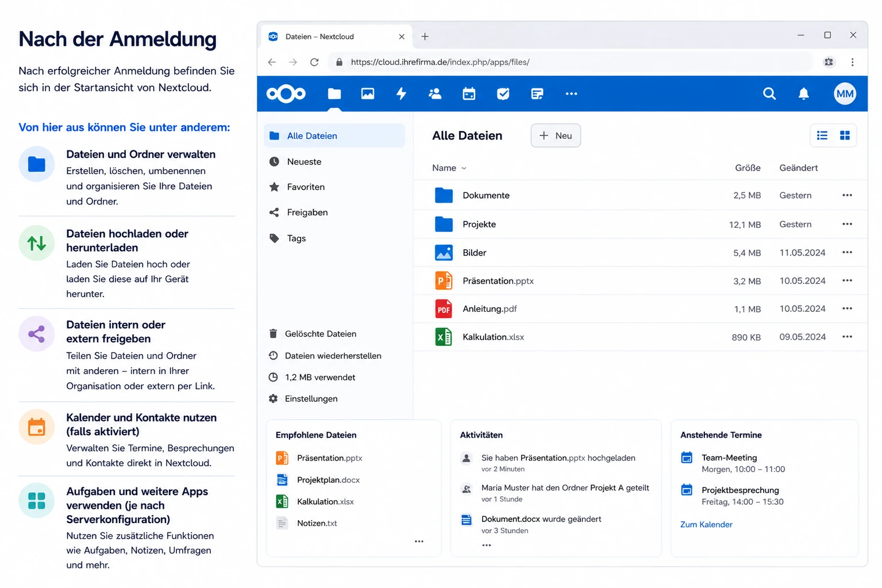The image size is (882, 588).
Task: Click the Neu button to create a file
Action: click(556, 136)
